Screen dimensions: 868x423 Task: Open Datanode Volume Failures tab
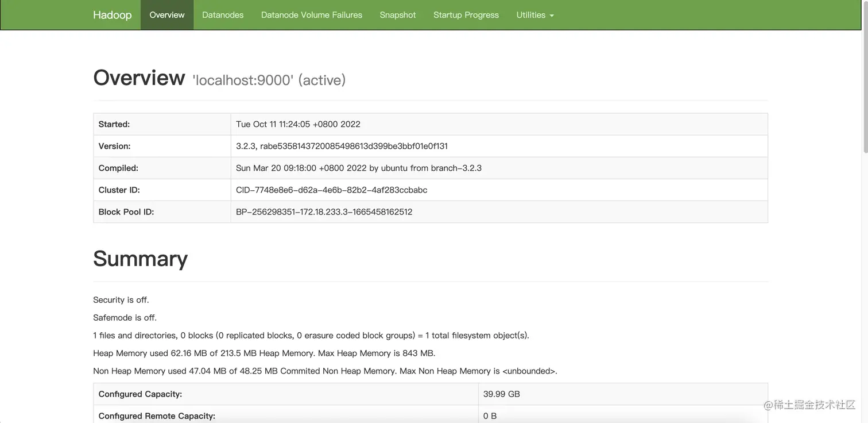[x=312, y=15]
